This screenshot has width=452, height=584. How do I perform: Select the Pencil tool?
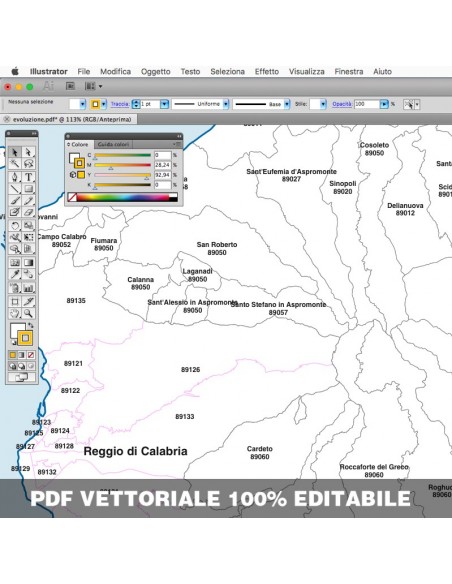28,201
